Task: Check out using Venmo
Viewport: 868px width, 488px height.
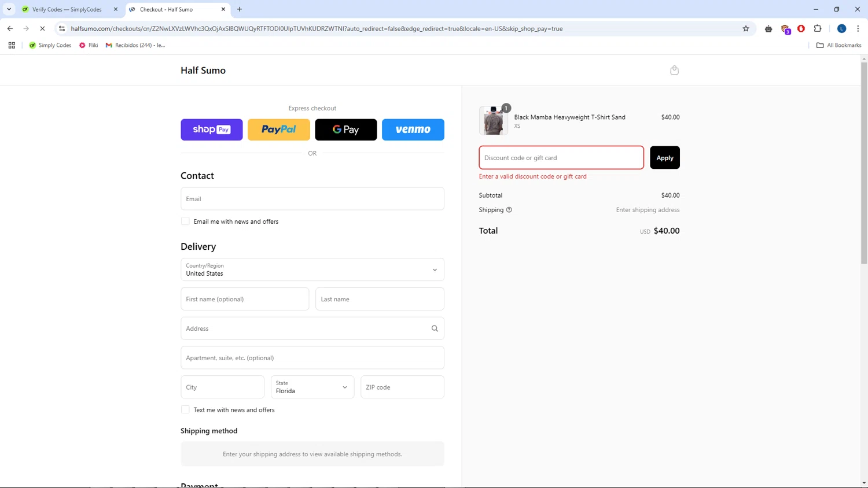Action: click(x=413, y=130)
